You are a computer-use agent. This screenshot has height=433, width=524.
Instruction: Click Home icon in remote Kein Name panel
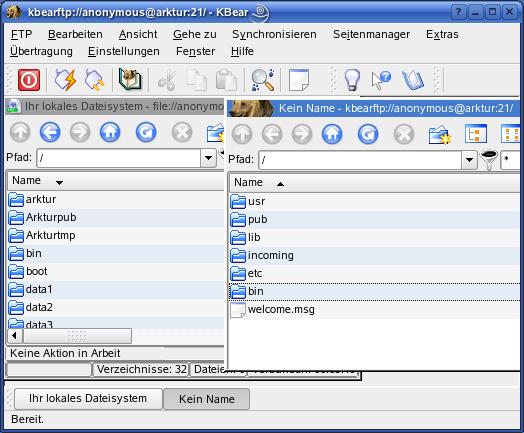tap(332, 134)
